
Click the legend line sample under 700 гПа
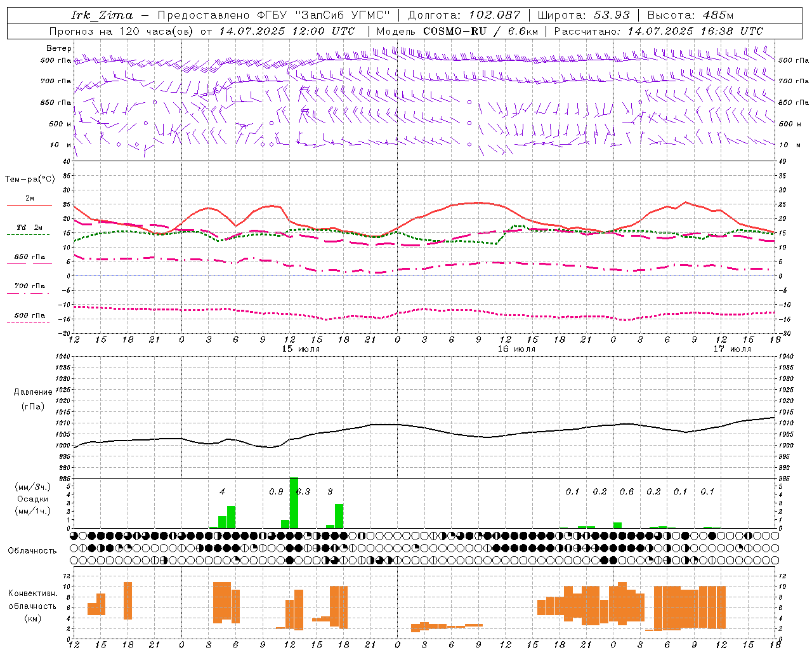point(29,293)
